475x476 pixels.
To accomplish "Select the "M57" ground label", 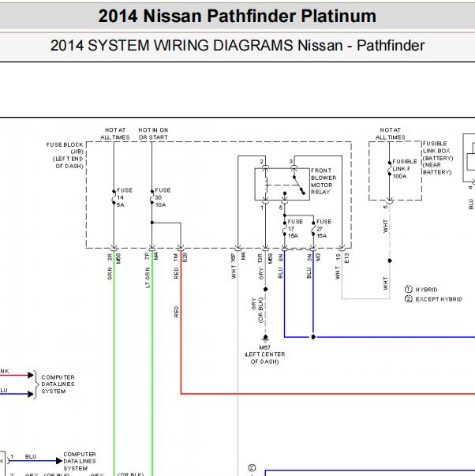I will click(264, 347).
